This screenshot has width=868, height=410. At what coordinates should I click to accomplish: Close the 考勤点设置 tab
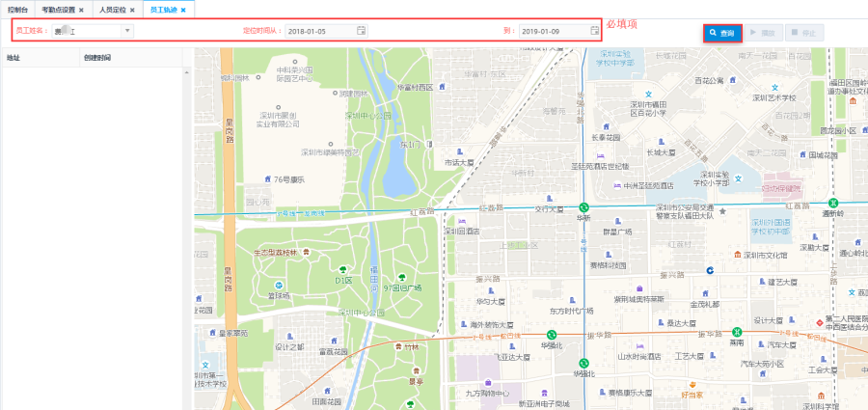coord(82,9)
